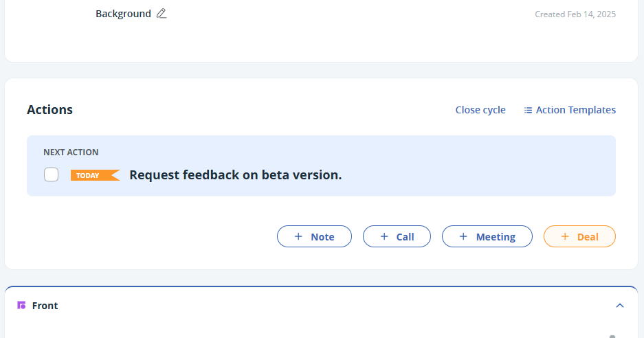
Task: Check off the next action checkbox
Action: tap(52, 174)
